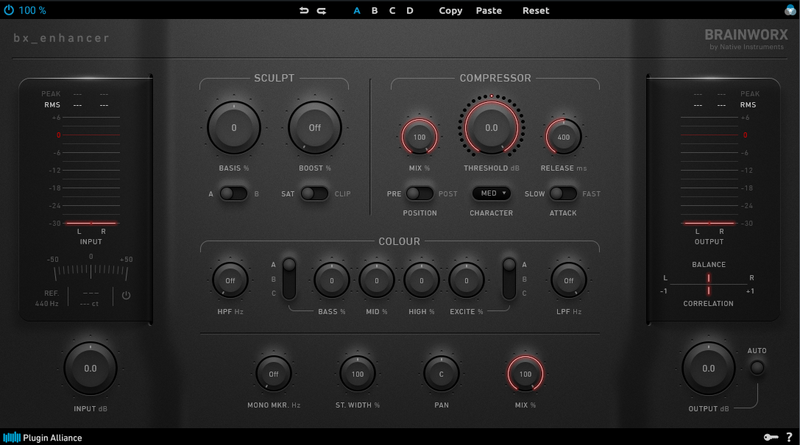The image size is (800, 445).
Task: Click the right Colour A/B/C slider
Action: 509,279
